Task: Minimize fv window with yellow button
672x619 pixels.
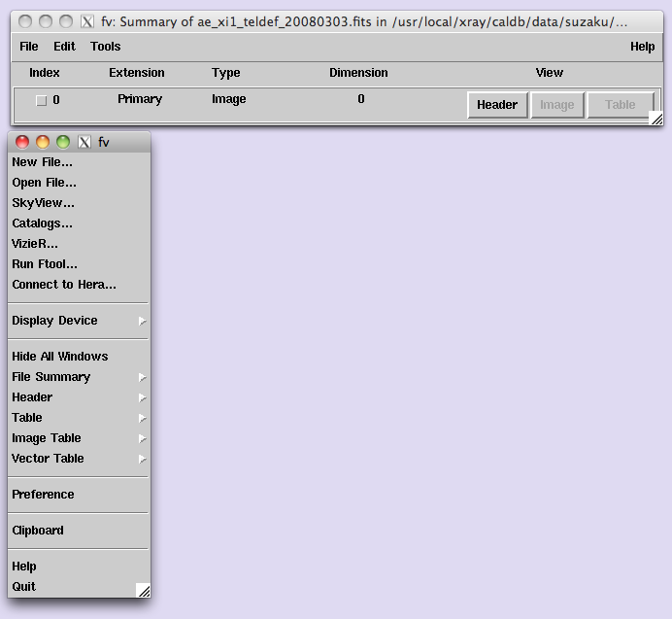Action: point(43,142)
